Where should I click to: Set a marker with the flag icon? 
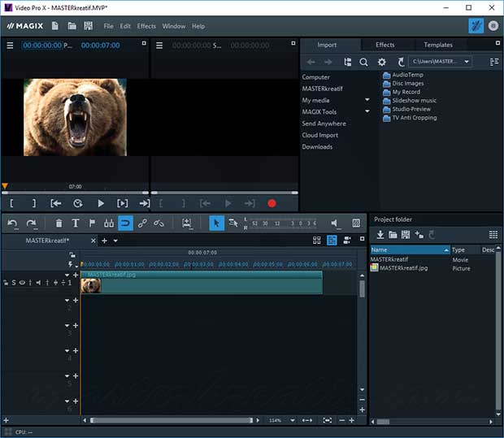click(92, 223)
